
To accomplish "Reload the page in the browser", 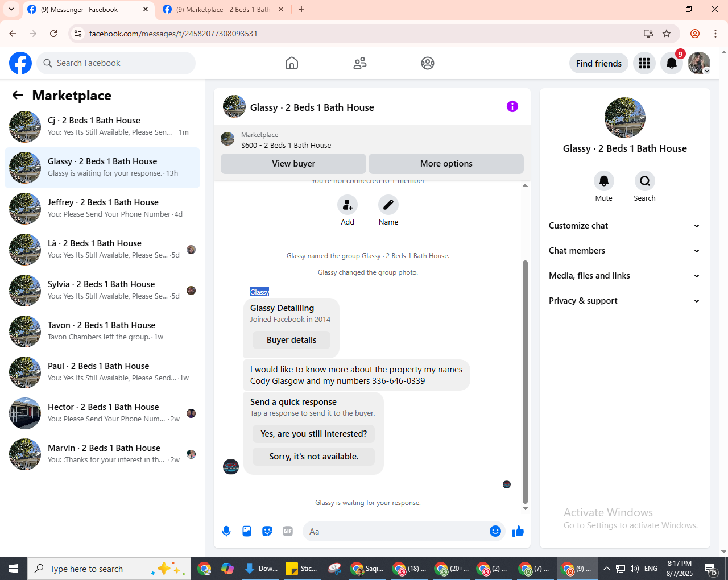I will click(53, 34).
